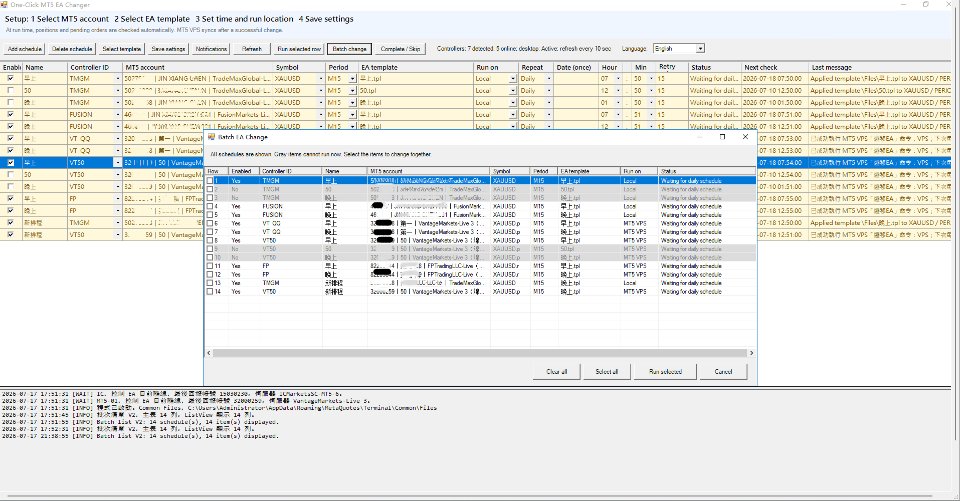
Task: Open Min 50 dropdown in first main row
Action: coord(651,79)
